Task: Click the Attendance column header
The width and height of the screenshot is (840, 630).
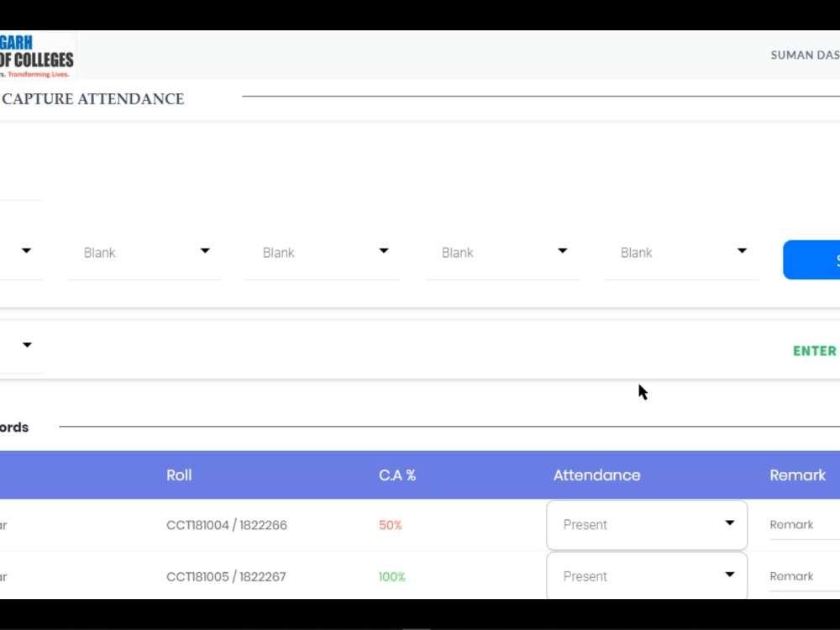Action: 596,475
